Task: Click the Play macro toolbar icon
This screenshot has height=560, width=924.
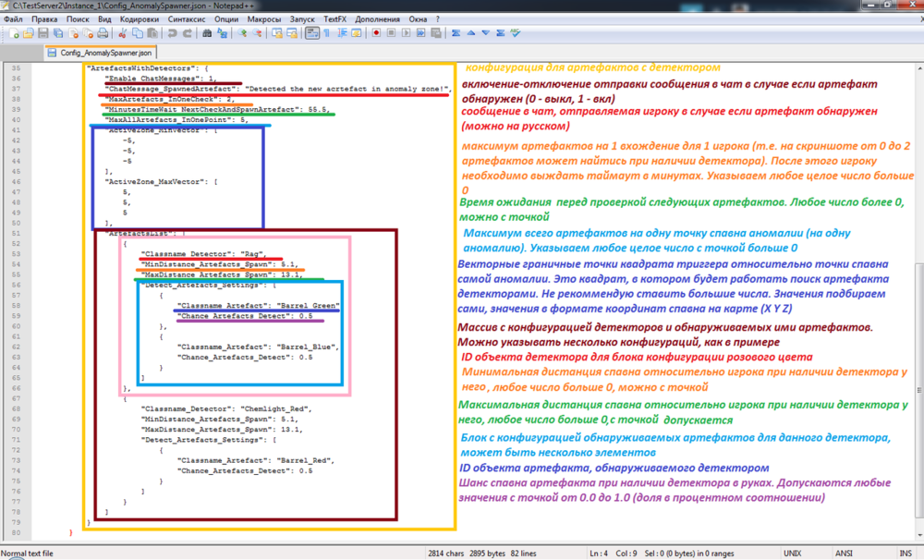Action: coord(406,33)
